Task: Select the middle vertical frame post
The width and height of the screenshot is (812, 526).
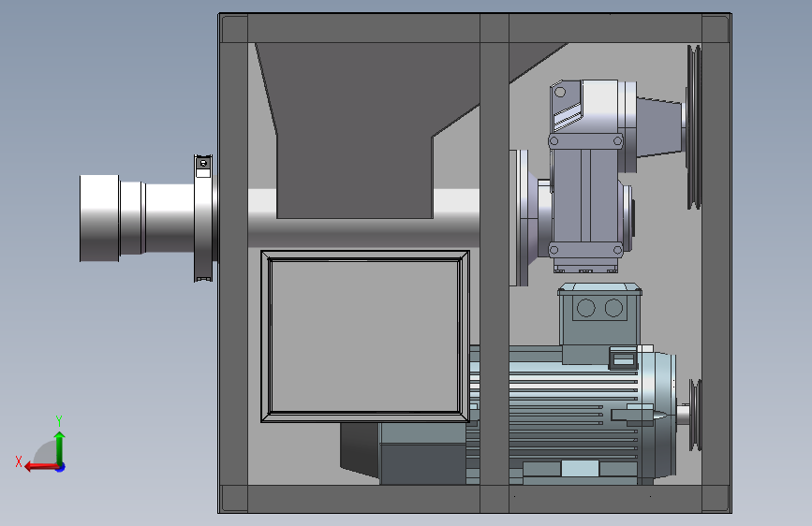Action: pos(495,263)
